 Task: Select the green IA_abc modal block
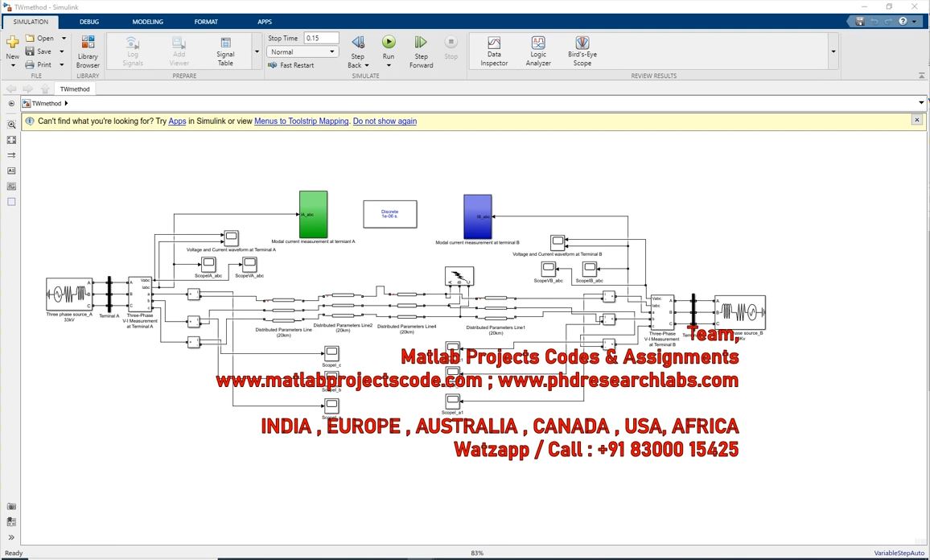313,214
